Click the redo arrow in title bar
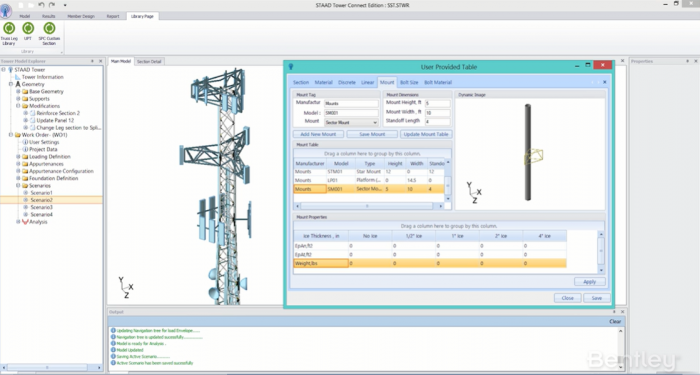Screen dimensions: 700x375 pyautogui.click(x=52, y=5)
